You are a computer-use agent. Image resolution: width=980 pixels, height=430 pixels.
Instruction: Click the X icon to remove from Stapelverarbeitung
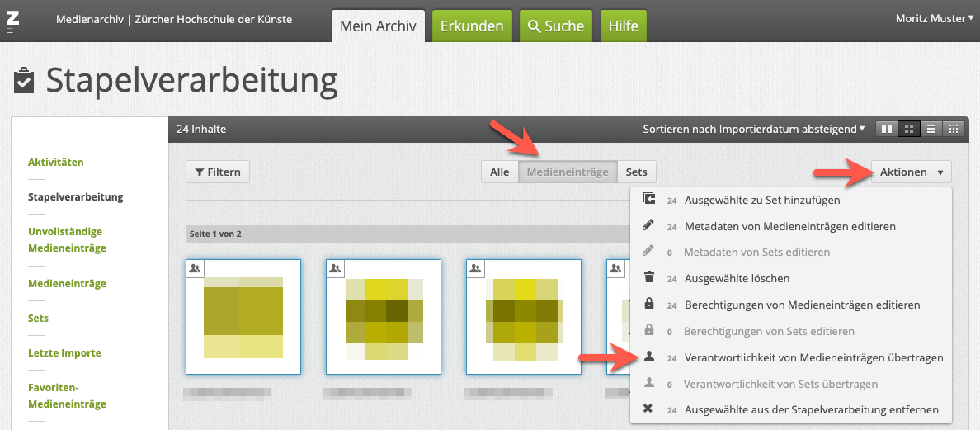coord(649,409)
